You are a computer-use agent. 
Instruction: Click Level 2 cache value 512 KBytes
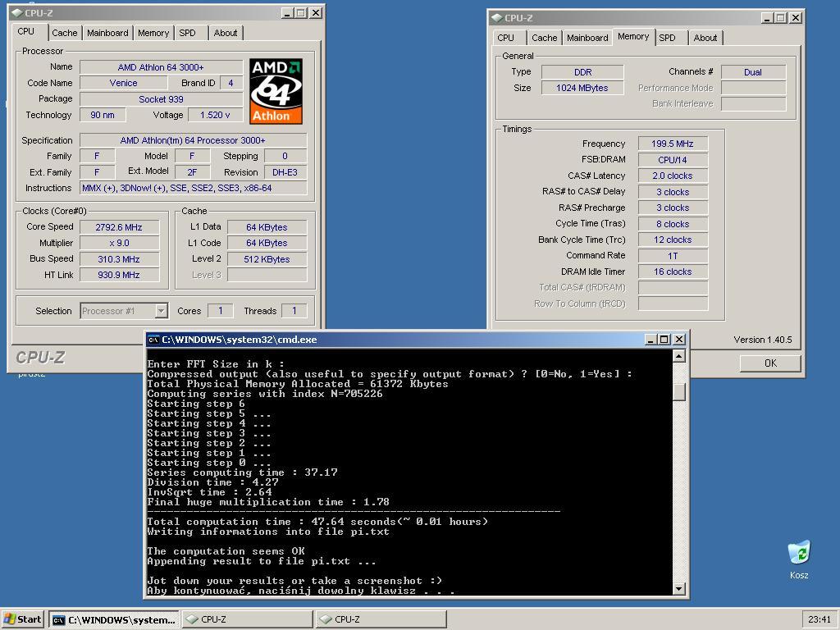coord(267,258)
